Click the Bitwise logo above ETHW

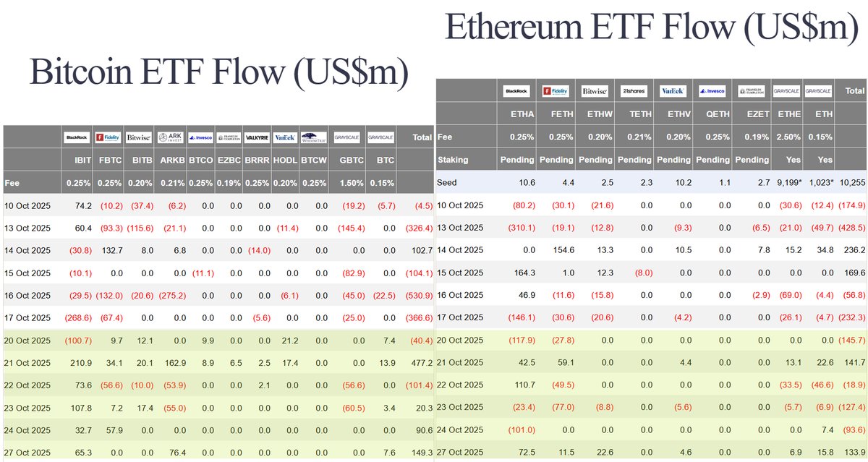tap(595, 91)
